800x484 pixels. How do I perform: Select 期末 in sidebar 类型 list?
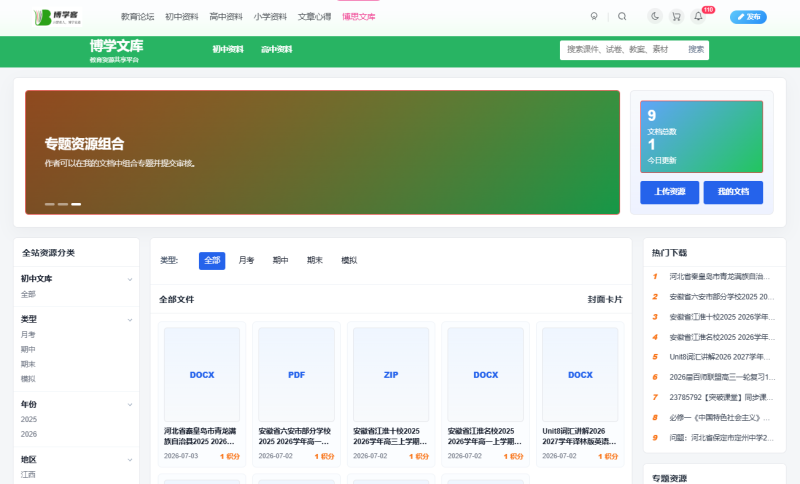(28, 364)
